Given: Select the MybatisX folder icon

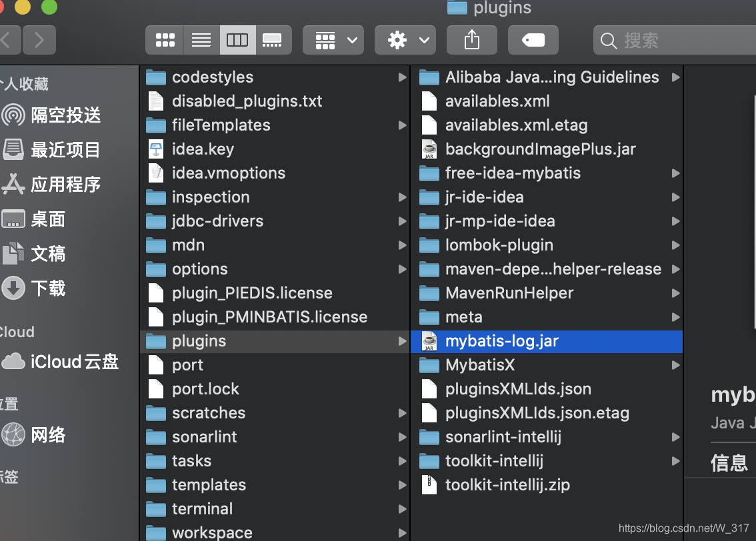Looking at the screenshot, I should 429,365.
